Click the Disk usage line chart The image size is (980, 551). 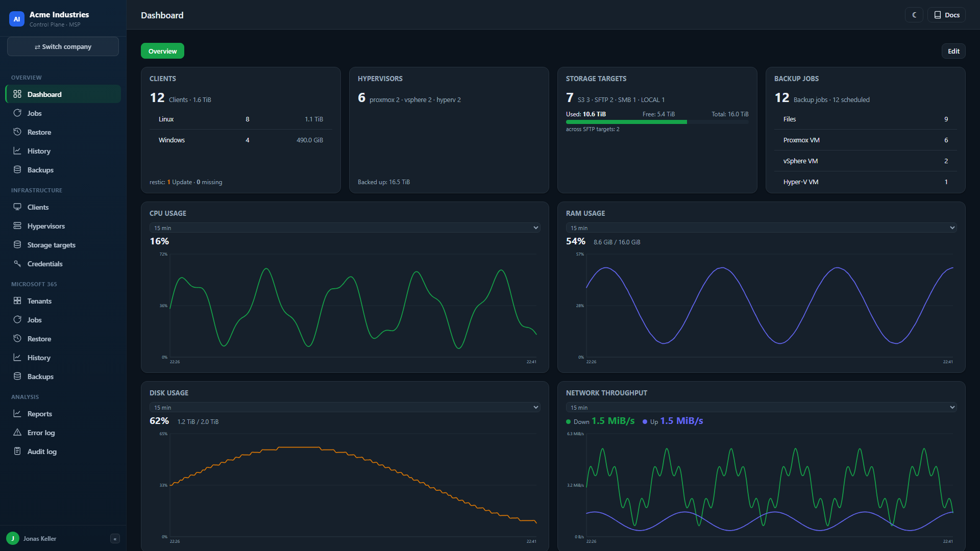353,486
